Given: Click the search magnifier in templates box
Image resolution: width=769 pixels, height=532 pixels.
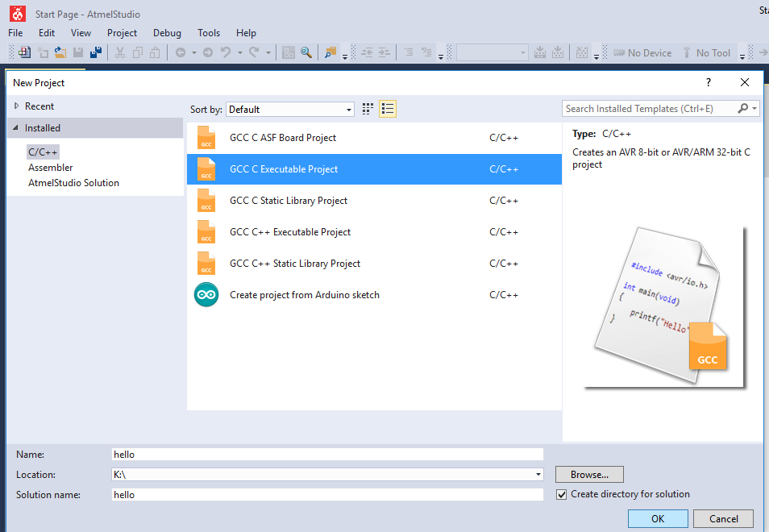Looking at the screenshot, I should [x=743, y=108].
